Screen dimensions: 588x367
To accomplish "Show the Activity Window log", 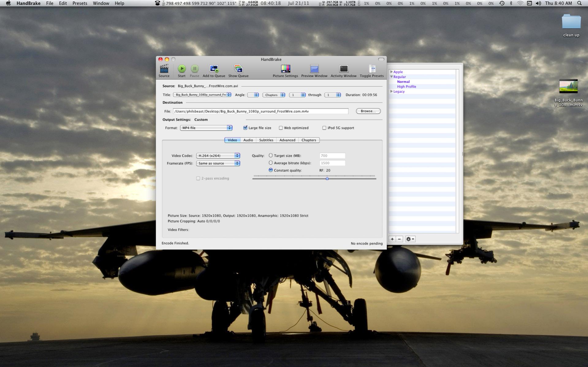I will click(343, 69).
